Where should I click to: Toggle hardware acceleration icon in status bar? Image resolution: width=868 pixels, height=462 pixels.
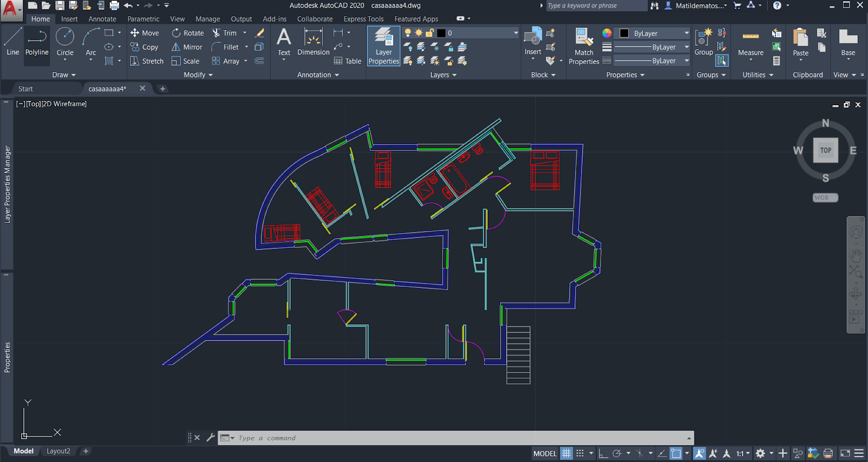813,453
